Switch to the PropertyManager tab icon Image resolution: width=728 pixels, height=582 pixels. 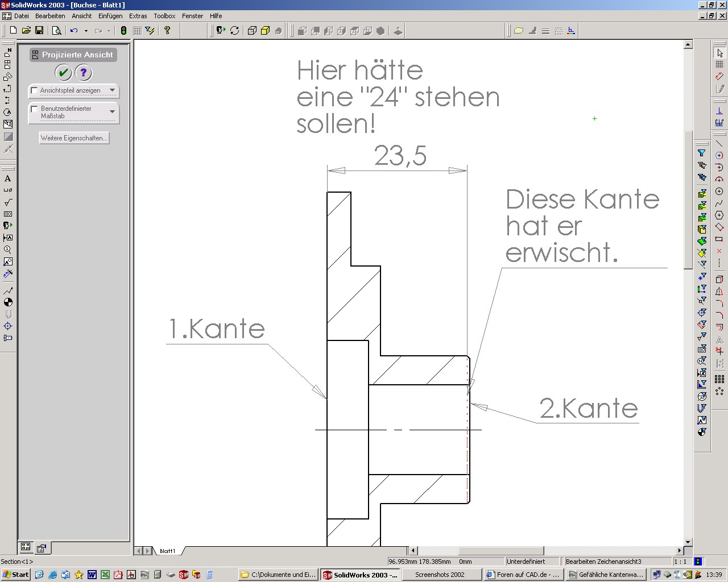pos(42,548)
